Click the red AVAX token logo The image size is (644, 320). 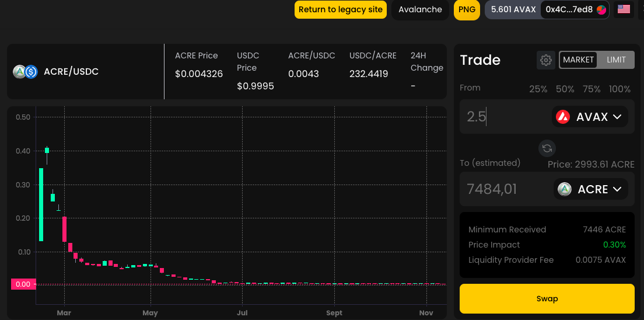(x=563, y=117)
